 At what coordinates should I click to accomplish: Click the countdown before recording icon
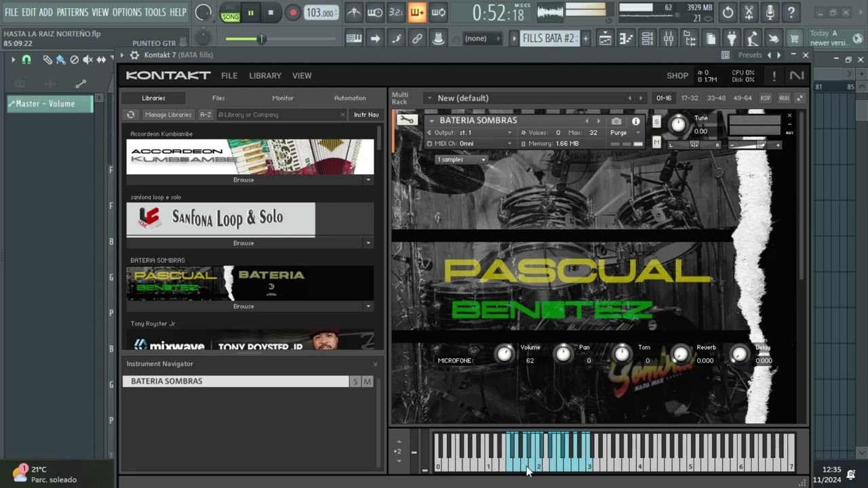tap(396, 12)
